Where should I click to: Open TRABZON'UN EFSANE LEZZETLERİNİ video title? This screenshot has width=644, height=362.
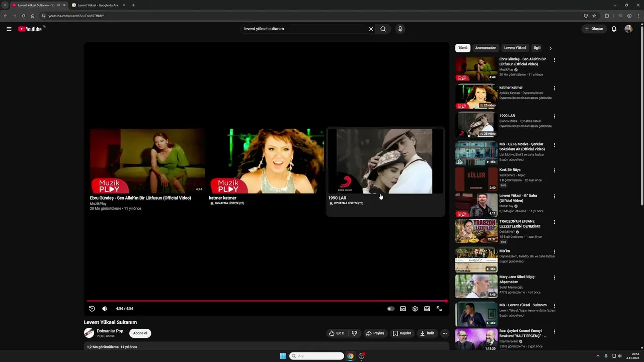(520, 224)
